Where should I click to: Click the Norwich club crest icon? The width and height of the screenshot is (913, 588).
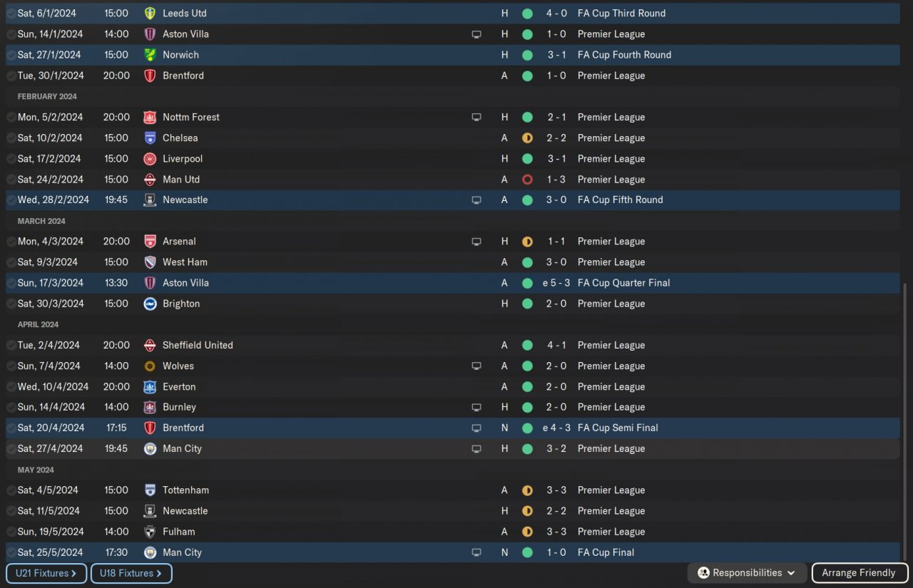click(150, 55)
